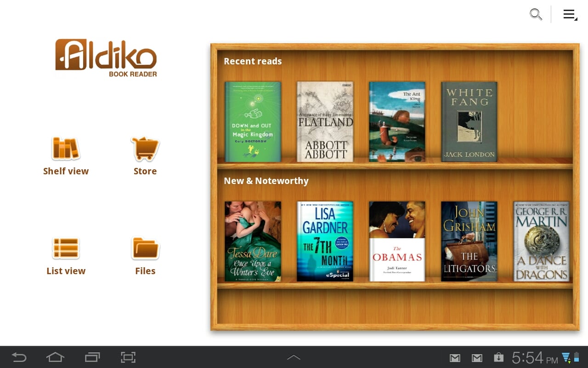588x368 pixels.
Task: Open Flatland by Abbott Abbott
Action: coord(325,121)
